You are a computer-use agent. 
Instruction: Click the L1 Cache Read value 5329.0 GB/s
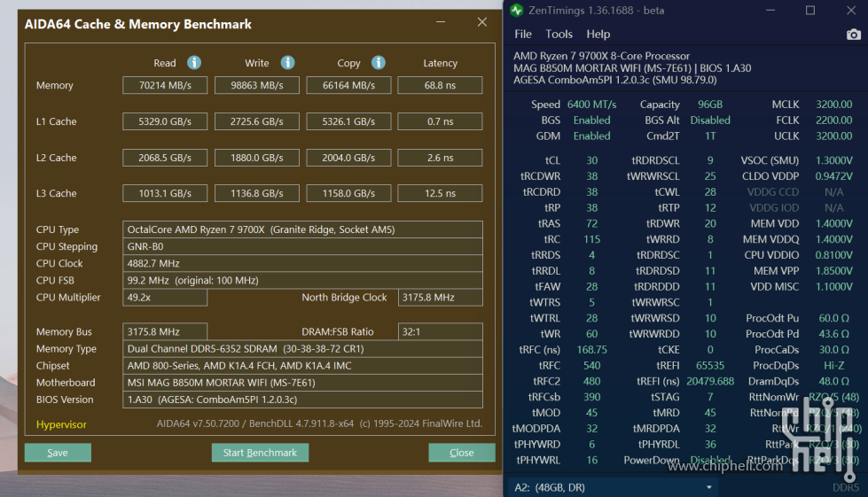pos(165,121)
